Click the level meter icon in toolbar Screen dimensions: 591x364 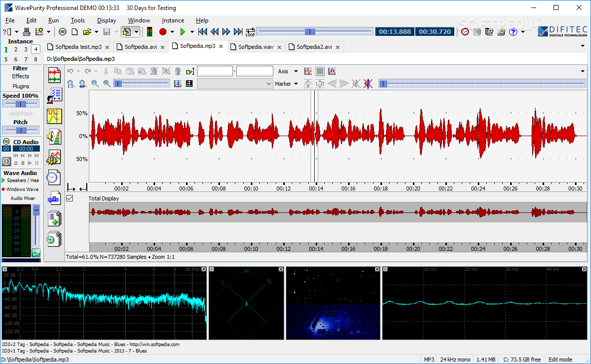pyautogui.click(x=150, y=32)
